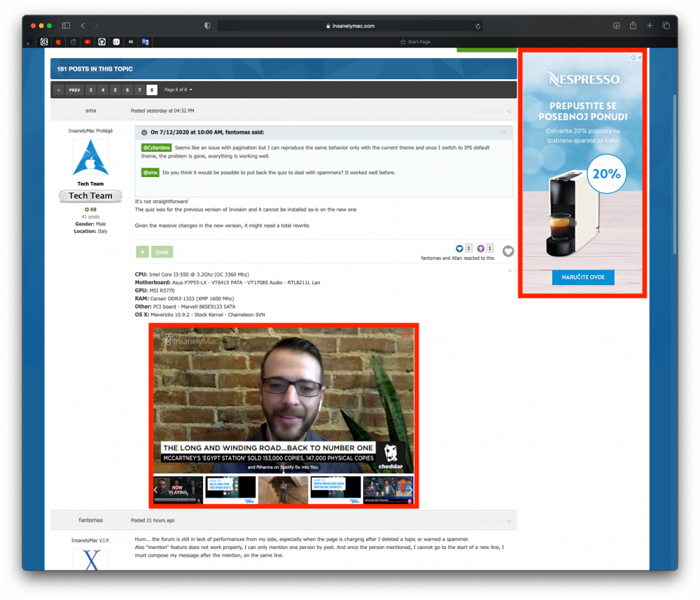Viewport: 700px width, 600px height.
Task: Open the Google Translate favorite
Action: click(x=145, y=42)
